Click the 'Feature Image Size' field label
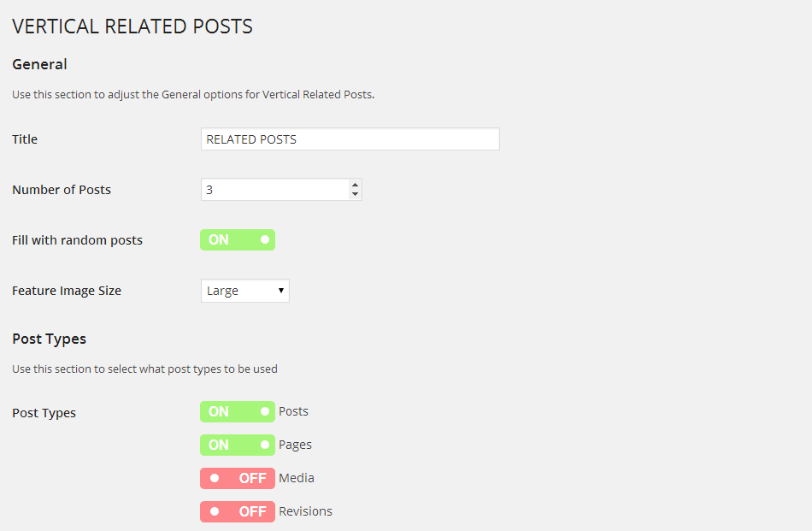This screenshot has height=531, width=812. [67, 291]
